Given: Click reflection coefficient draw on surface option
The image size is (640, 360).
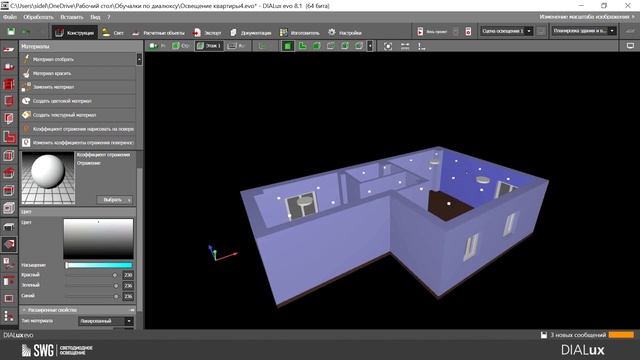Looking at the screenshot, I should point(78,129).
